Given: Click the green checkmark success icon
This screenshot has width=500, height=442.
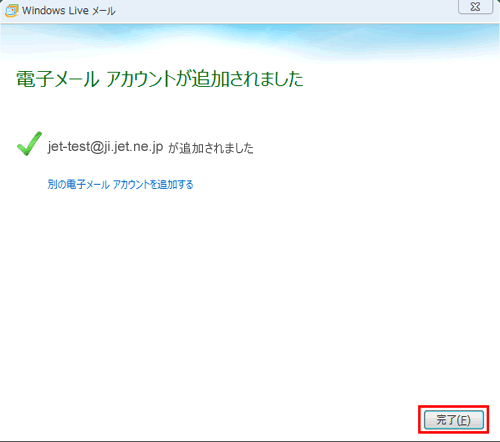Looking at the screenshot, I should point(29,144).
